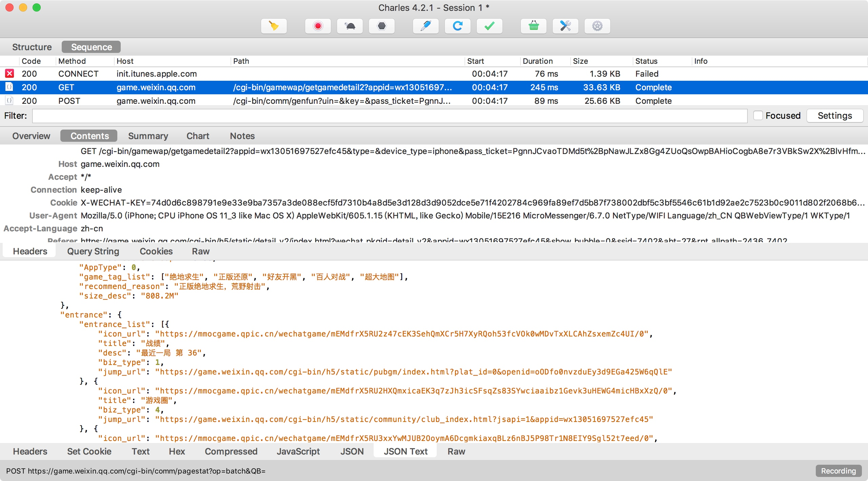The width and height of the screenshot is (868, 481).
Task: Sort by the Duration column header
Action: 538,61
